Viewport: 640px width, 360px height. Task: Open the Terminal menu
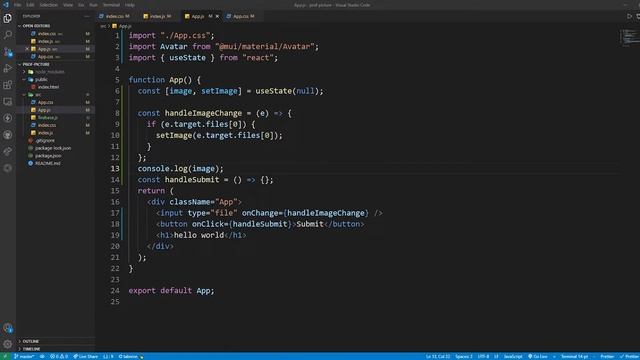point(111,5)
